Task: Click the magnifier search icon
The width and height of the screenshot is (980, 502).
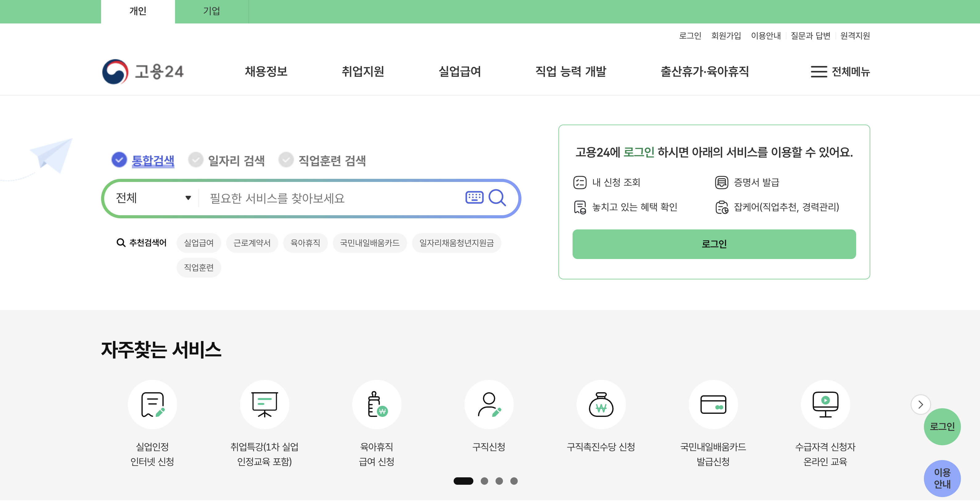Action: [x=497, y=198]
